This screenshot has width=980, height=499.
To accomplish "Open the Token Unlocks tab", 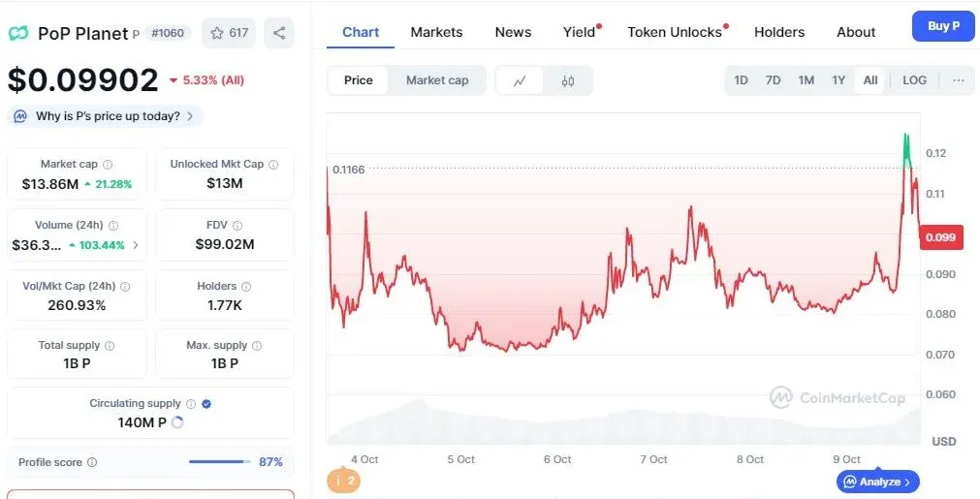I will [675, 32].
